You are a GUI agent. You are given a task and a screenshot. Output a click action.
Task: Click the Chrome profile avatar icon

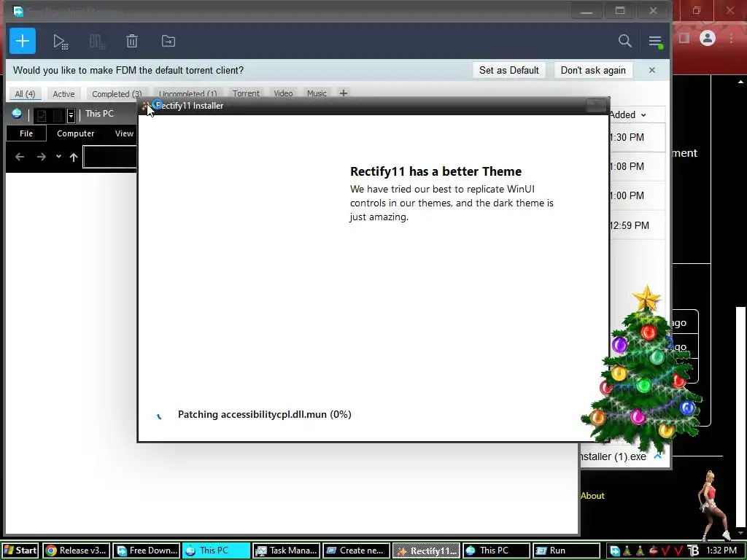pyautogui.click(x=708, y=38)
